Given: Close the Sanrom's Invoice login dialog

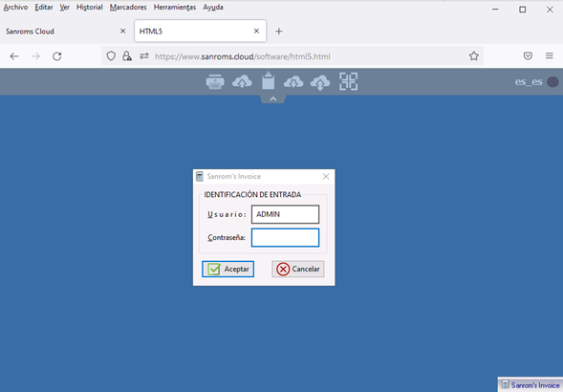Looking at the screenshot, I should point(326,177).
